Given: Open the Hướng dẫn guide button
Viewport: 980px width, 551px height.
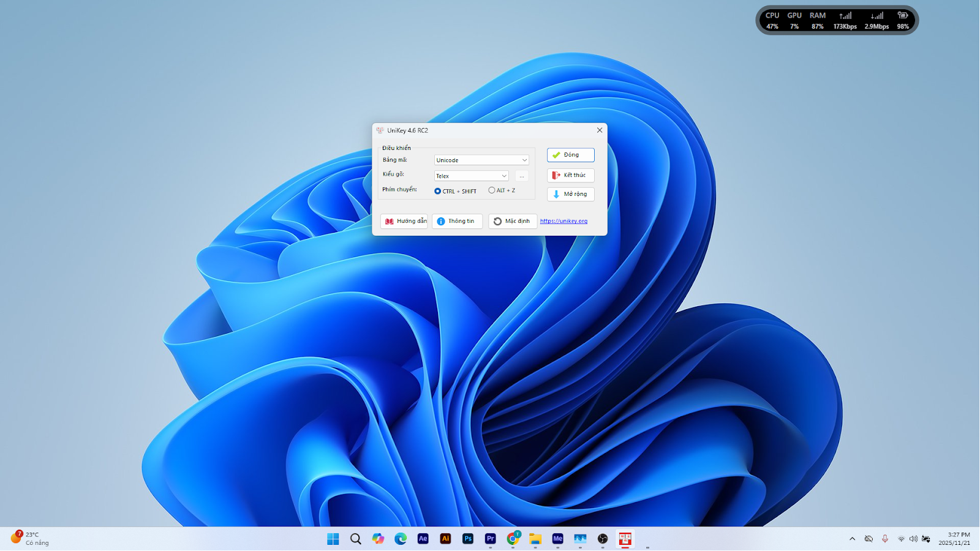Looking at the screenshot, I should coord(404,221).
